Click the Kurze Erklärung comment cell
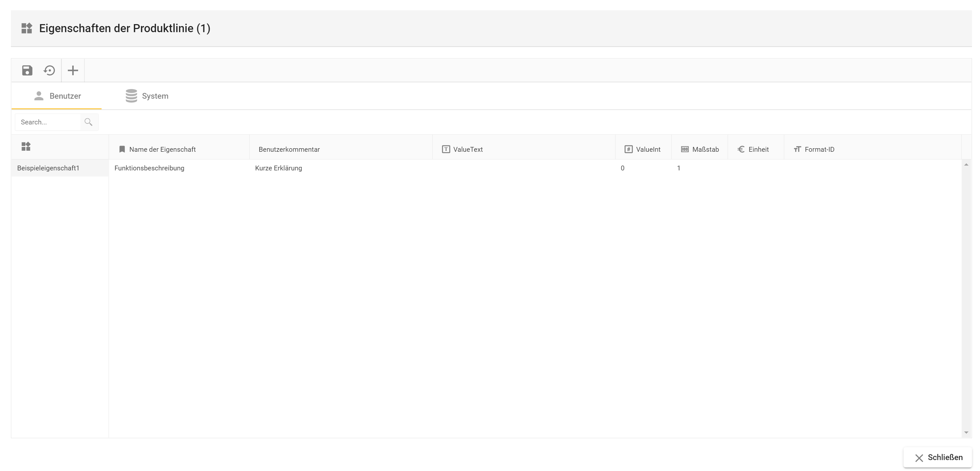The width and height of the screenshot is (980, 471). click(278, 168)
